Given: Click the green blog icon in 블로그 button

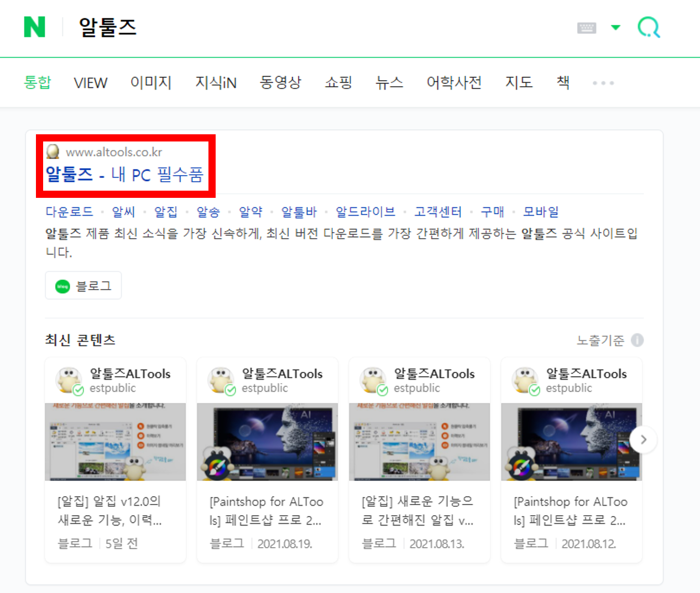Looking at the screenshot, I should (62, 286).
